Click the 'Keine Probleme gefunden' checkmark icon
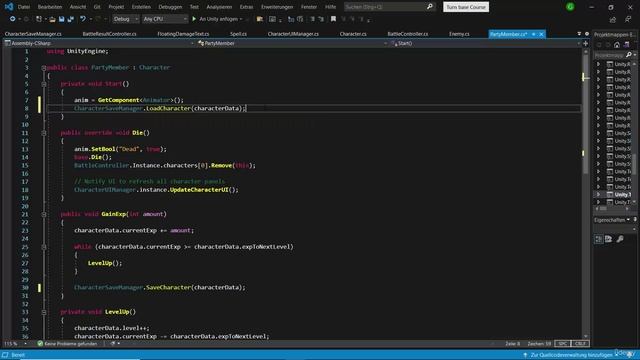 pos(40,344)
